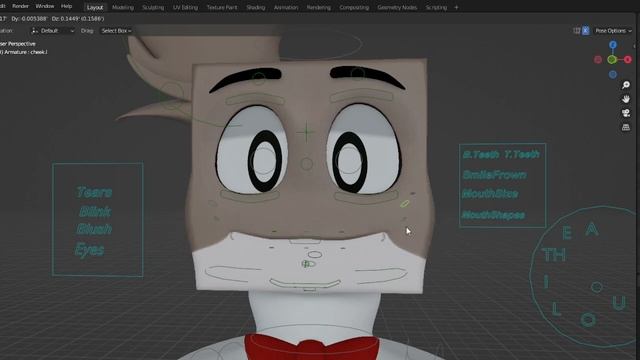Switch to the Shading workspace tab

click(256, 7)
